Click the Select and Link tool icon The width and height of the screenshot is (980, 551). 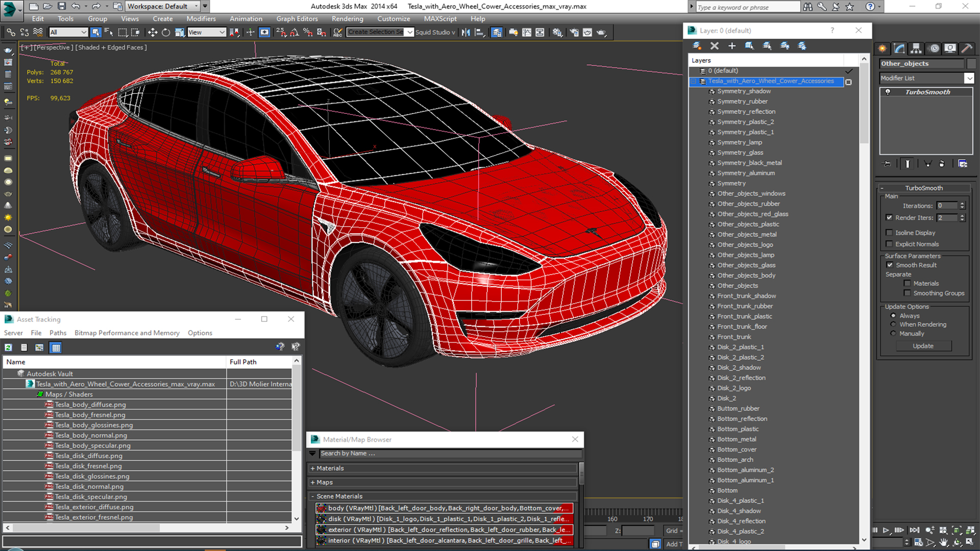coord(10,32)
